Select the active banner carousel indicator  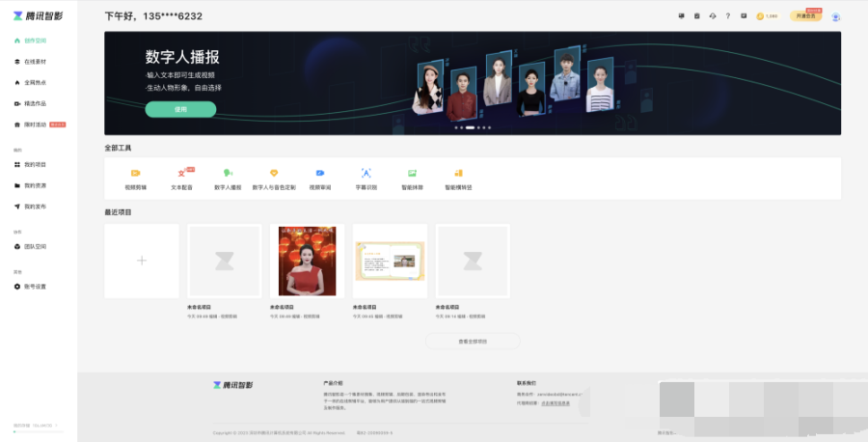click(x=470, y=127)
